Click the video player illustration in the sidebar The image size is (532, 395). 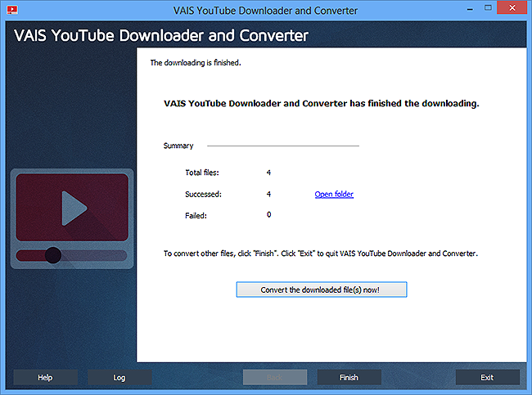click(x=72, y=218)
